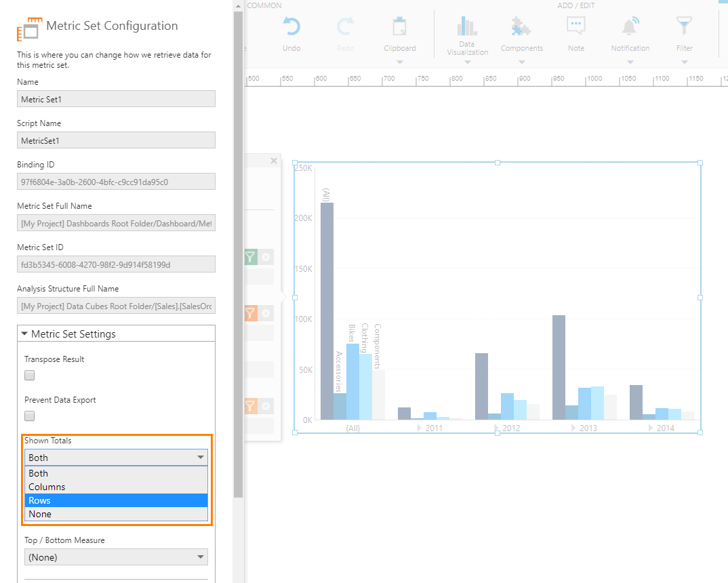Click the Redo icon in the toolbar

click(346, 28)
